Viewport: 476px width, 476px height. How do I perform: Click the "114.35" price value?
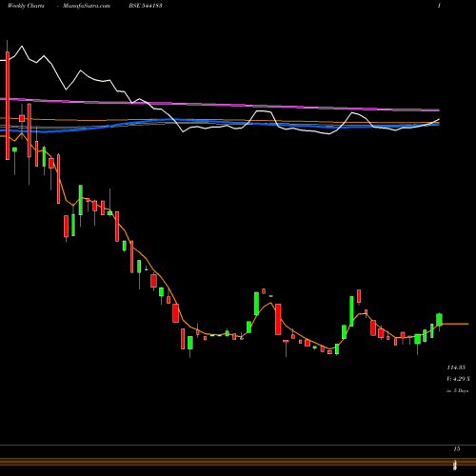point(456,367)
